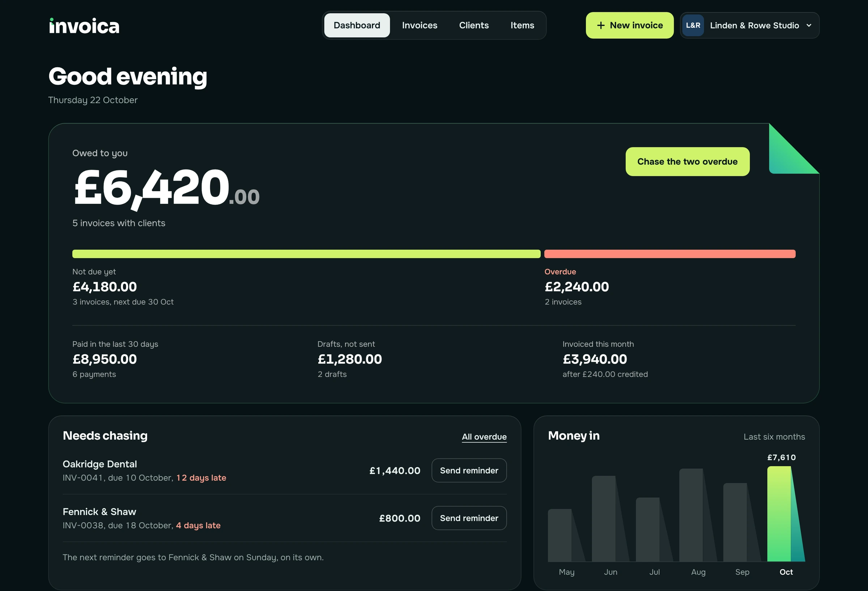
Task: Click the £1,280.00 drafts amount
Action: (x=350, y=359)
